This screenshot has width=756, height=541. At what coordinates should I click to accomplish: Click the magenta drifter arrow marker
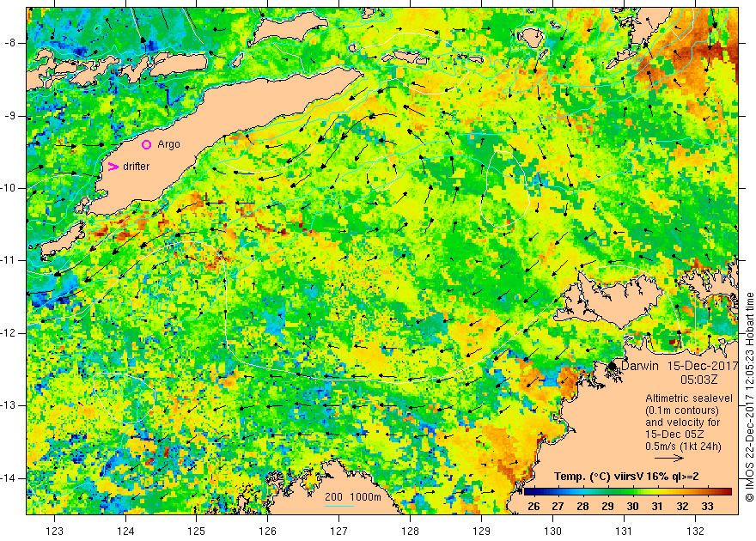(113, 167)
